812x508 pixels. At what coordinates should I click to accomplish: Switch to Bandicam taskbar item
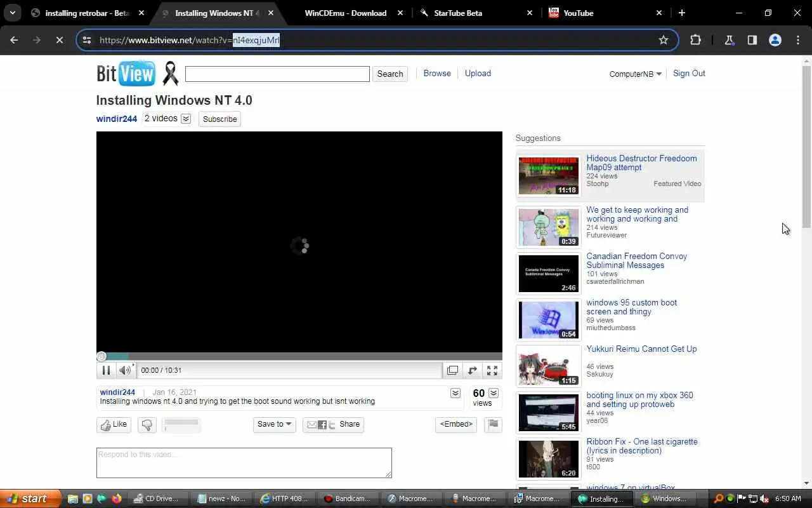click(348, 498)
